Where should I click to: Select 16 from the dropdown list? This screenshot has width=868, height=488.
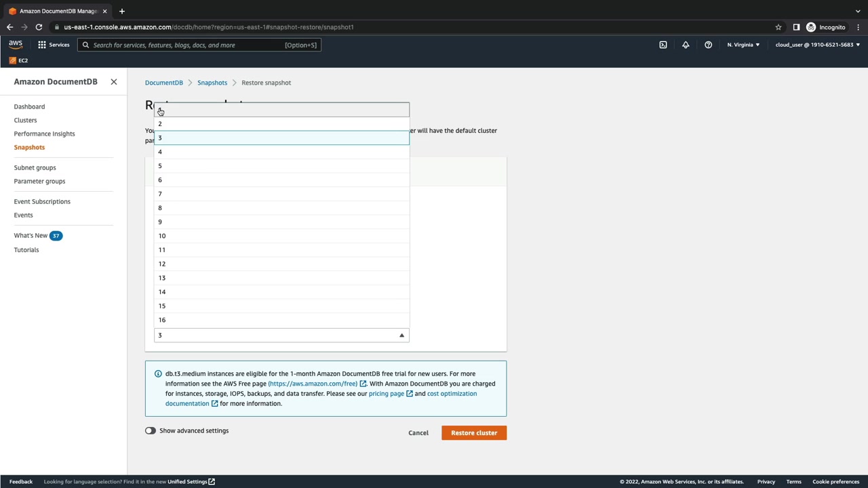tap(281, 320)
